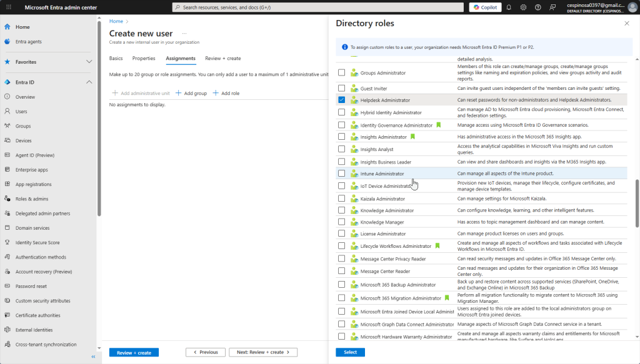Open Roles & admins in sidebar
Screen dimensions: 640x364
(x=31, y=199)
